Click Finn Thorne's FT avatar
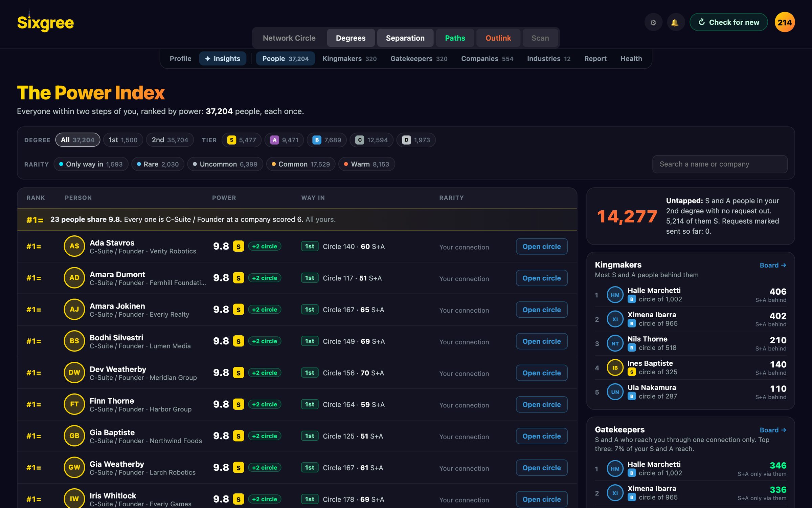Viewport: 812px width, 508px height. [74, 404]
